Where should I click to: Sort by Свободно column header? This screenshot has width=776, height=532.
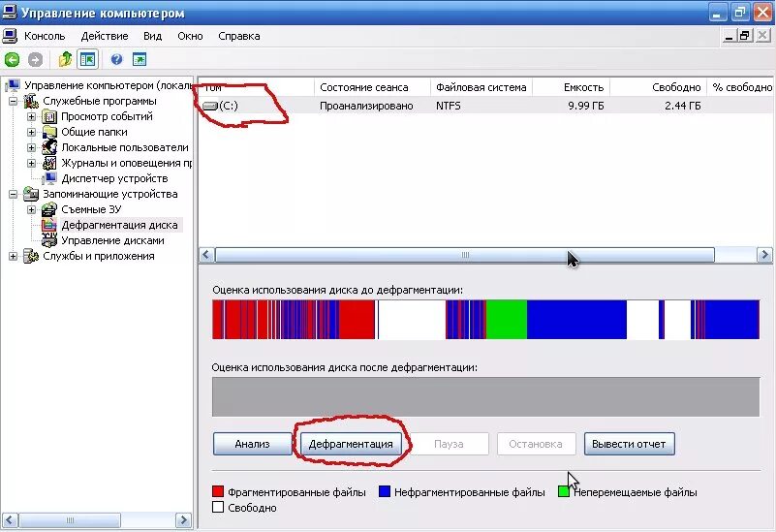[658, 87]
